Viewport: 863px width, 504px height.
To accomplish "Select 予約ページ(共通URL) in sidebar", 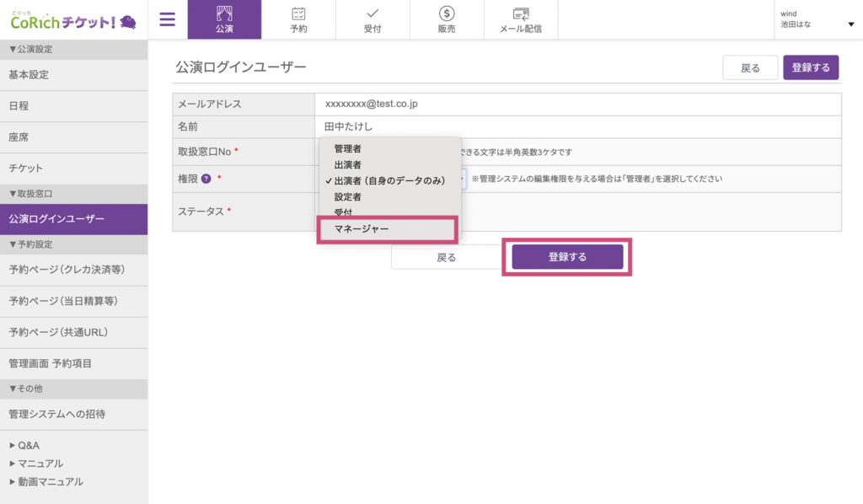I will pyautogui.click(x=58, y=332).
